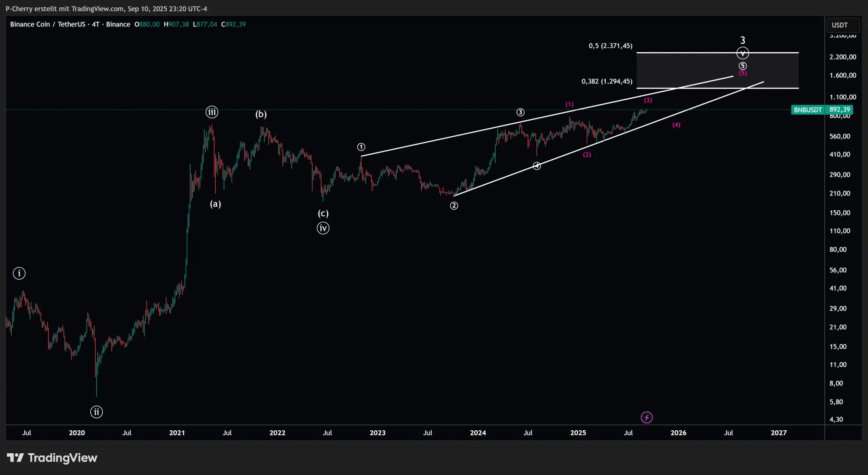Select the circled ii wave label
The height and width of the screenshot is (475, 868).
coord(96,412)
